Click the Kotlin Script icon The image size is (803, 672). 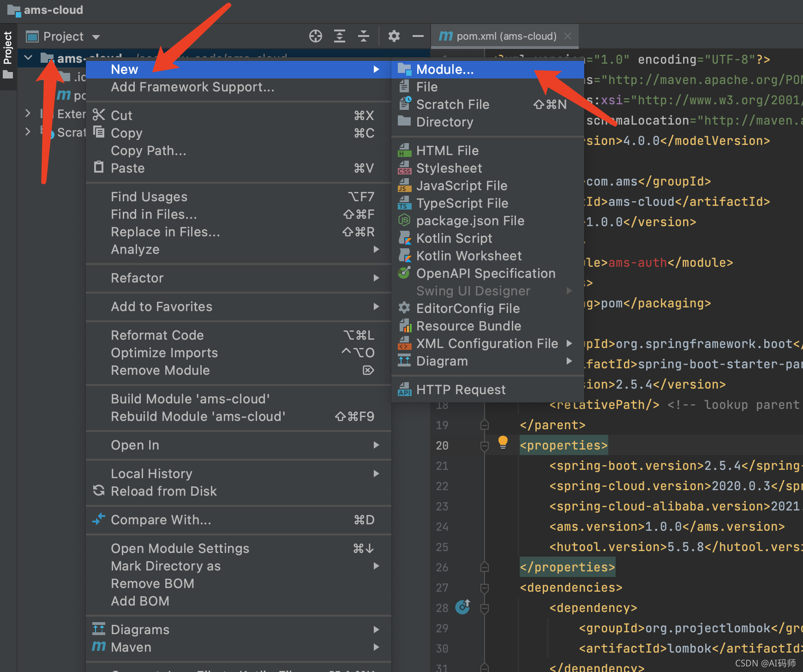point(405,238)
